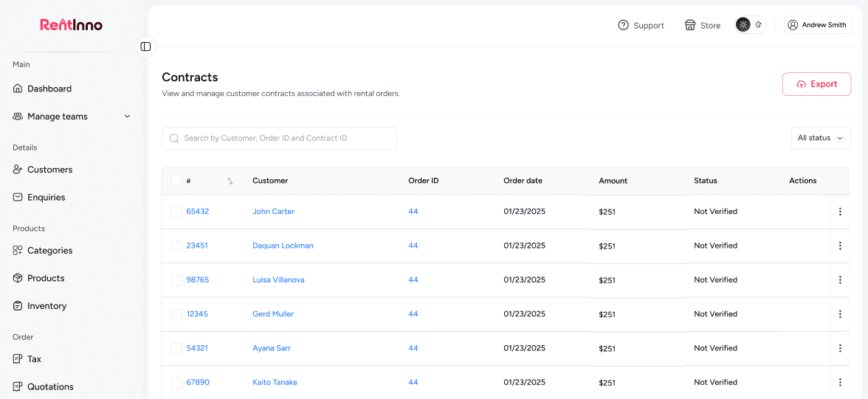Open contract number 65432 link
This screenshot has height=399, width=868.
(x=198, y=212)
